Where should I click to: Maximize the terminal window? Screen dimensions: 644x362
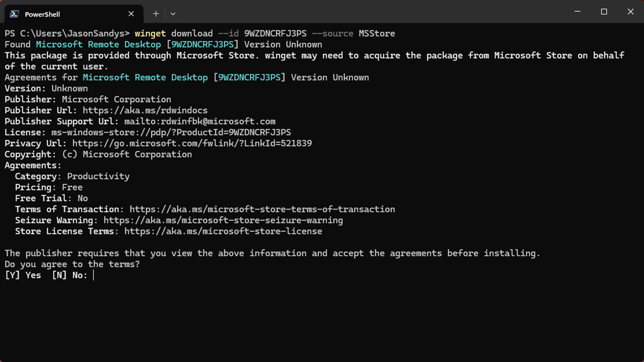604,12
